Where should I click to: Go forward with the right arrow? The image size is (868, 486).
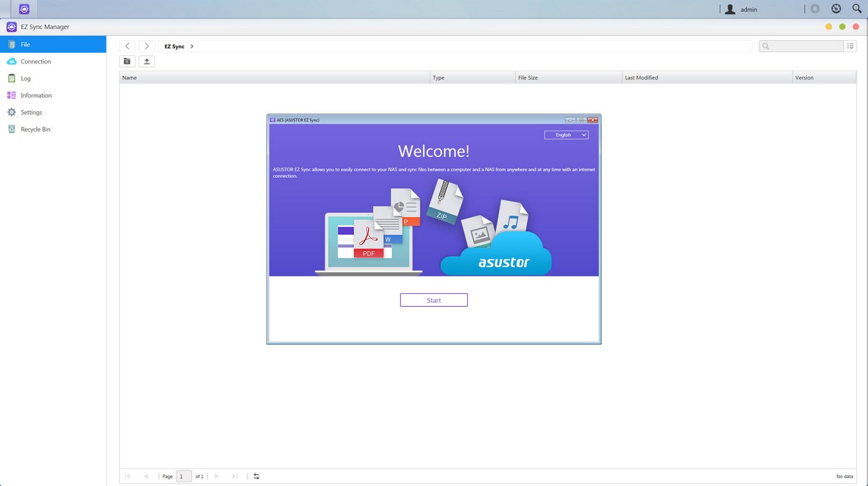coord(146,46)
